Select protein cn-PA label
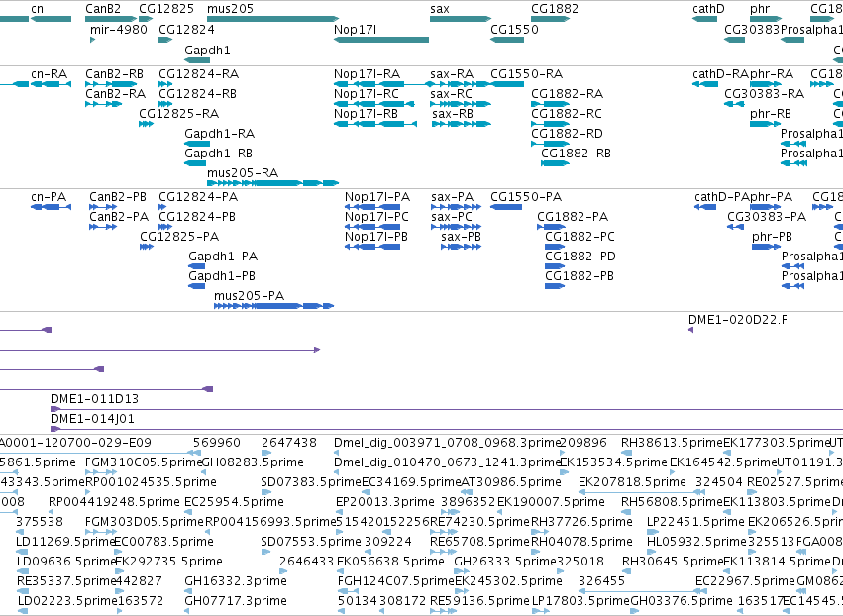Screen dimensions: 843x616 point(49,197)
